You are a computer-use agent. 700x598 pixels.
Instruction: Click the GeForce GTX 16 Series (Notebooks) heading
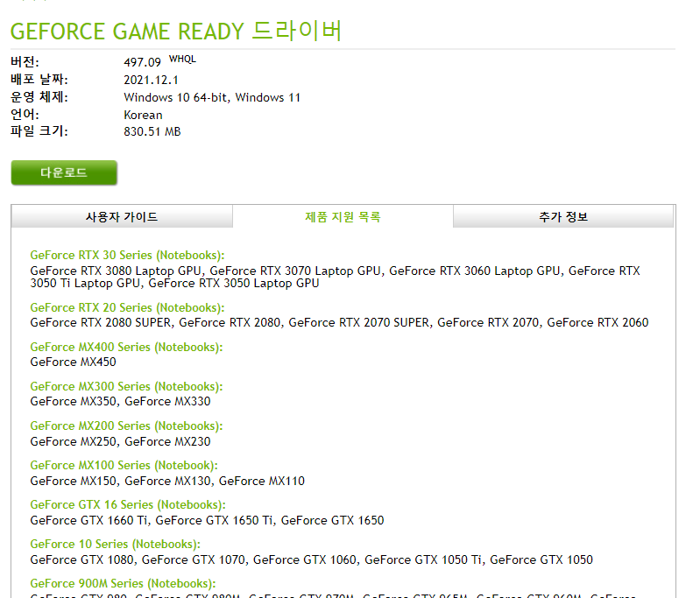click(128, 504)
